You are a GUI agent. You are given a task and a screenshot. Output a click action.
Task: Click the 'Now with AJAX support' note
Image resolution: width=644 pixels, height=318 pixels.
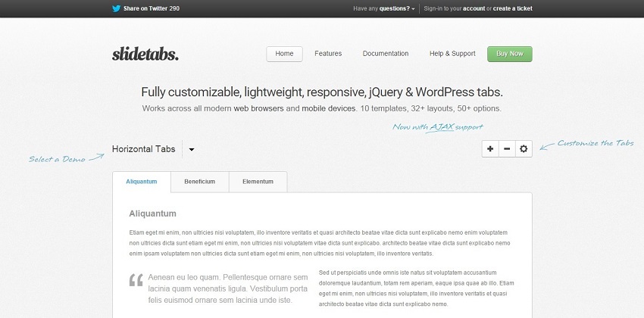coord(437,127)
